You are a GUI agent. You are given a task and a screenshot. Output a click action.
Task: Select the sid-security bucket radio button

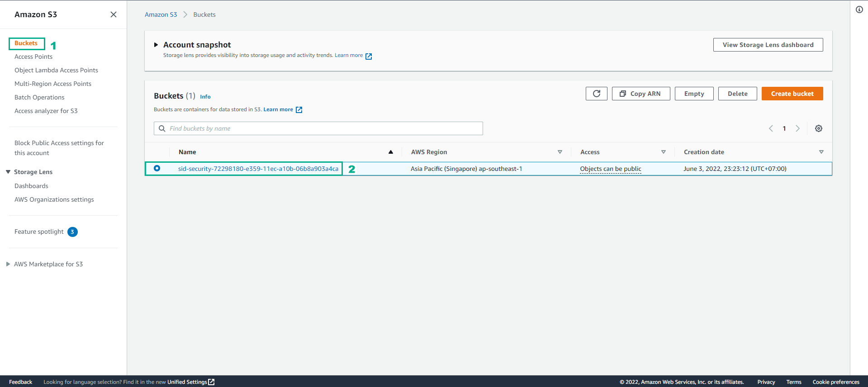(x=157, y=168)
